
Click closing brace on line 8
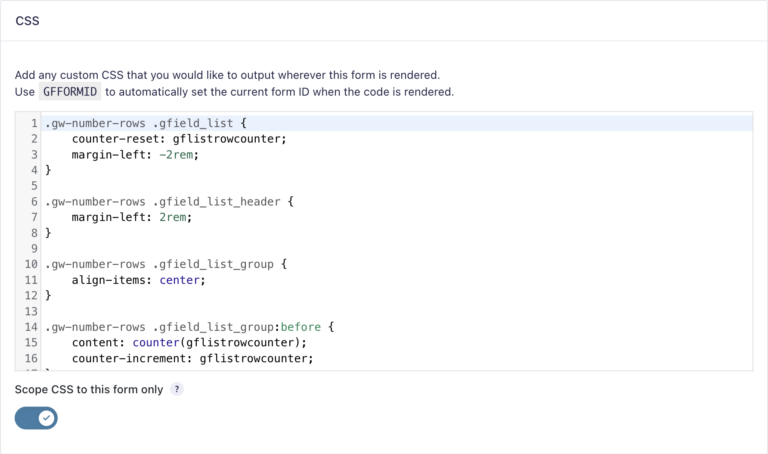(x=48, y=233)
